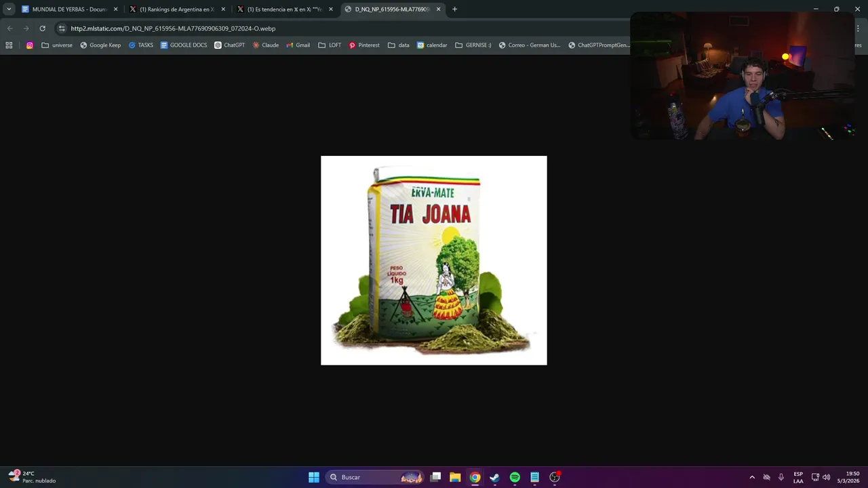868x488 pixels.
Task: Restore down the Chrome window
Action: point(837,9)
